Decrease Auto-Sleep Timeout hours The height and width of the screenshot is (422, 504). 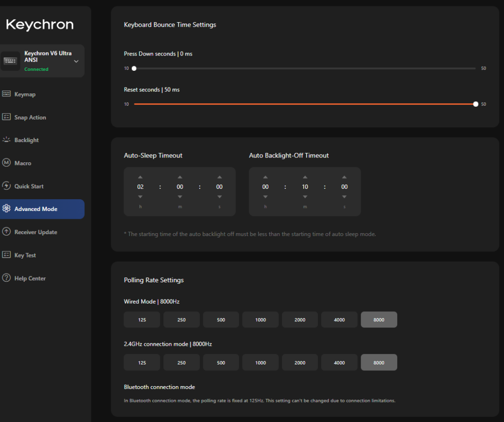(140, 197)
